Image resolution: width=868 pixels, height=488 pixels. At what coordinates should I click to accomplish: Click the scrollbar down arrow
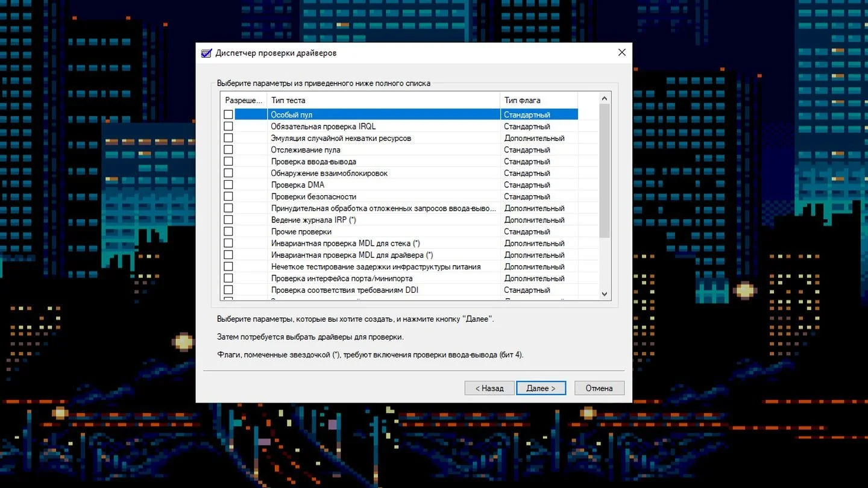pyautogui.click(x=605, y=294)
